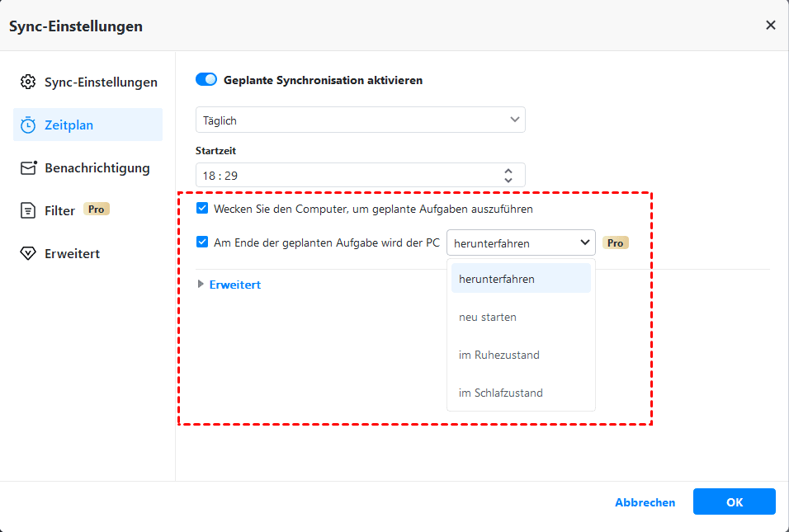The width and height of the screenshot is (789, 532).
Task: Click the diamond icon for Erweitert
Action: [28, 254]
